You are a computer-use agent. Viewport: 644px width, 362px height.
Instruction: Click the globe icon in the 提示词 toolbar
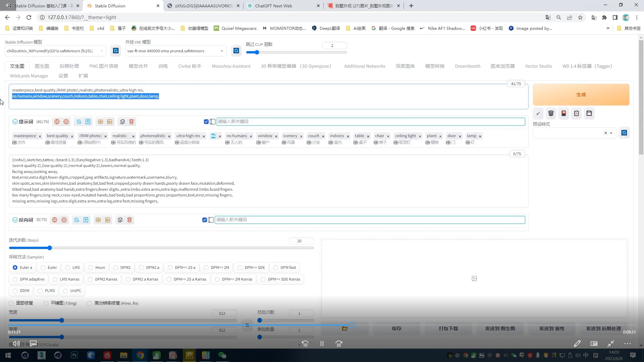57,122
